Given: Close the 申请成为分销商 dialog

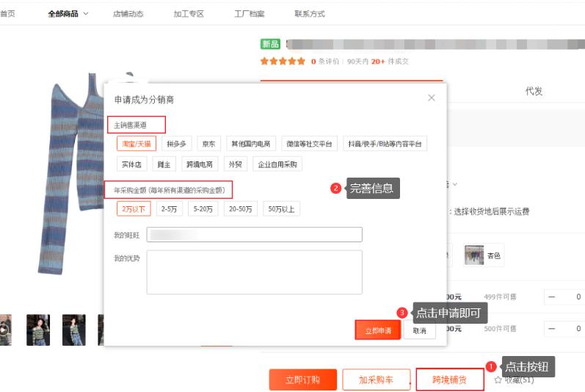Looking at the screenshot, I should click(432, 98).
